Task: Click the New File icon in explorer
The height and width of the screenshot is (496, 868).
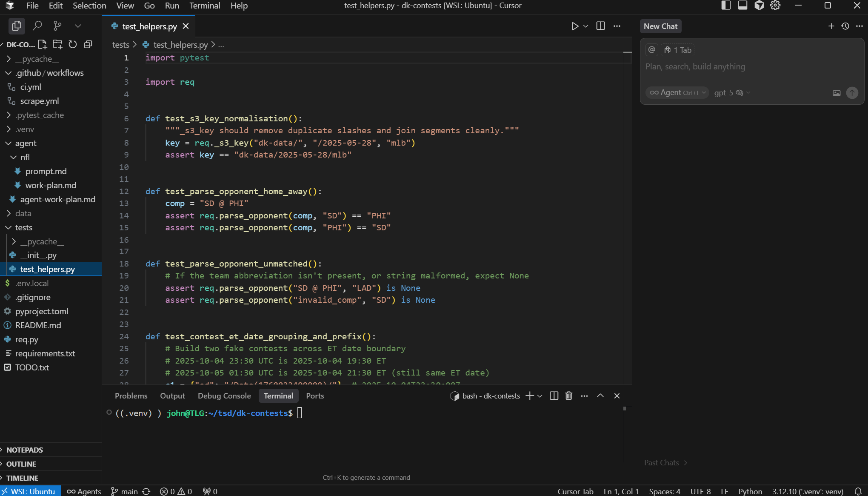Action: tap(42, 44)
